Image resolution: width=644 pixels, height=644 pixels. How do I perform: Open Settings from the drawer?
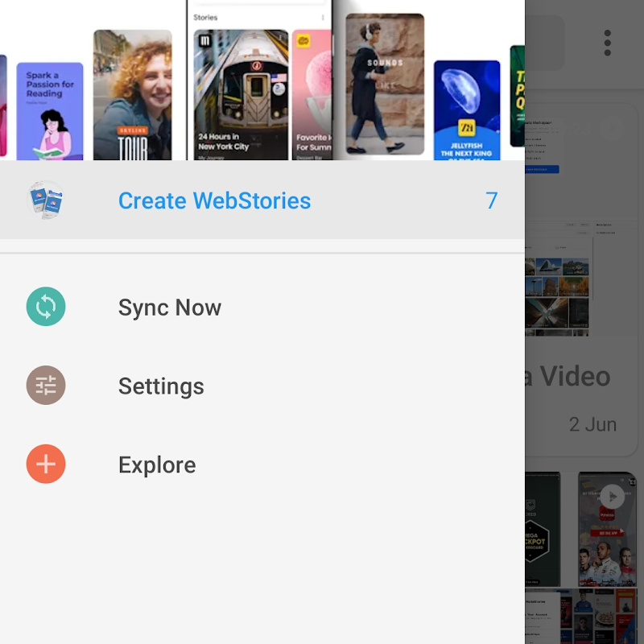point(262,386)
